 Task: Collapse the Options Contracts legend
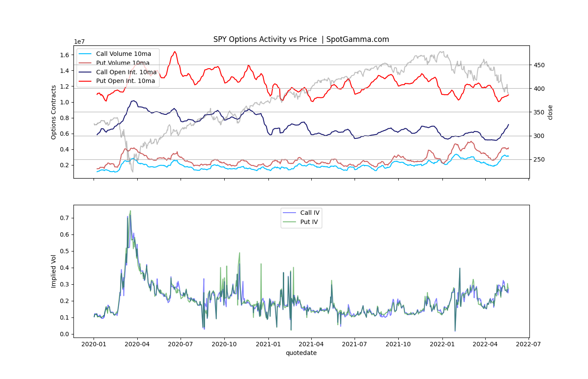pyautogui.click(x=118, y=68)
